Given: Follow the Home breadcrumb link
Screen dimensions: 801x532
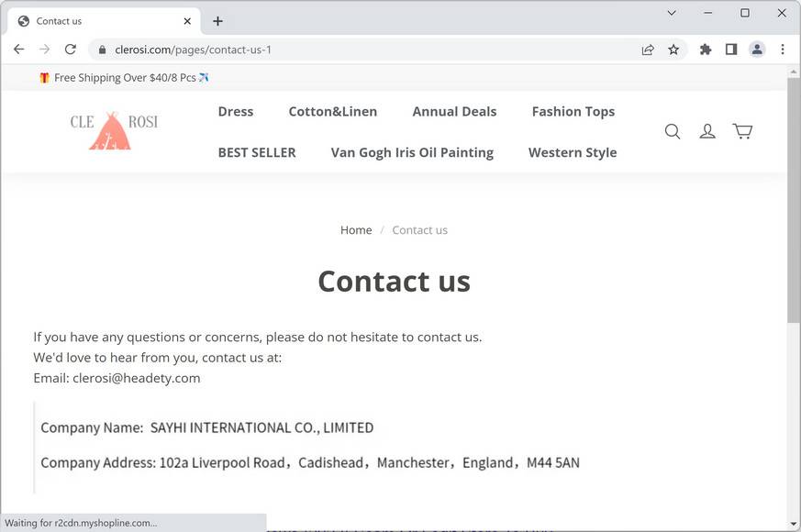Looking at the screenshot, I should click(x=356, y=230).
